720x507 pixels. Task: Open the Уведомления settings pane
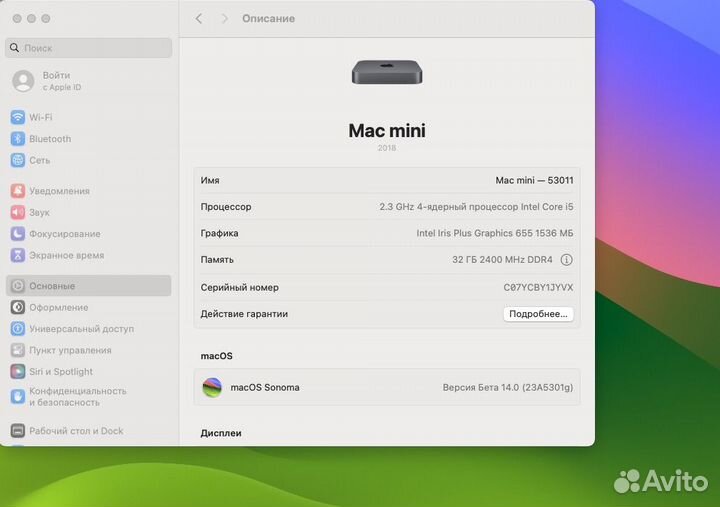(89, 191)
